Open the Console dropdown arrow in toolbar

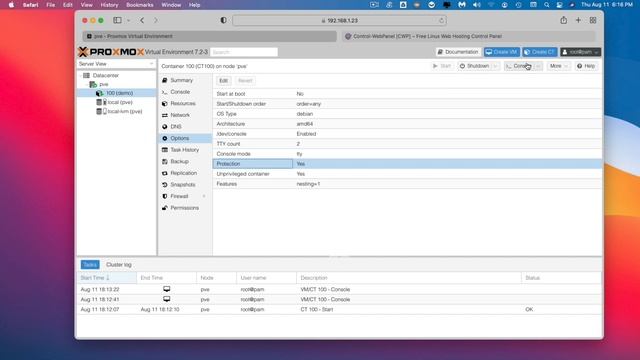(x=538, y=66)
